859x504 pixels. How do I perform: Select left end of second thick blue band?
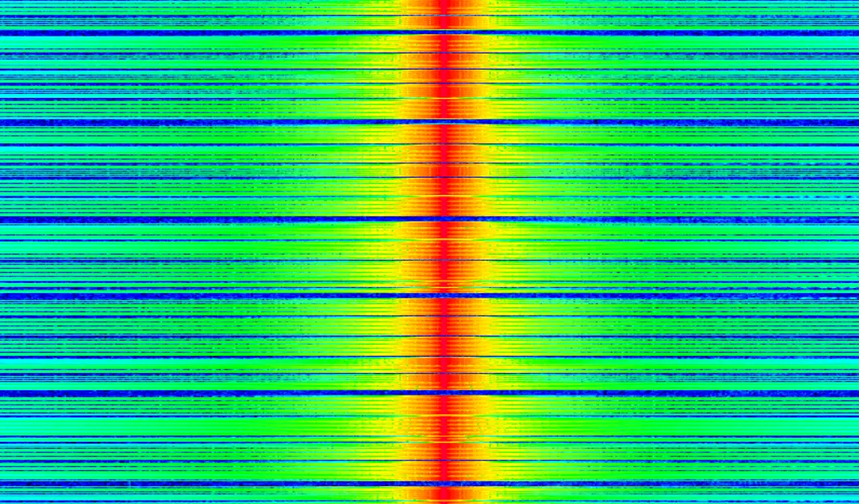point(4,122)
